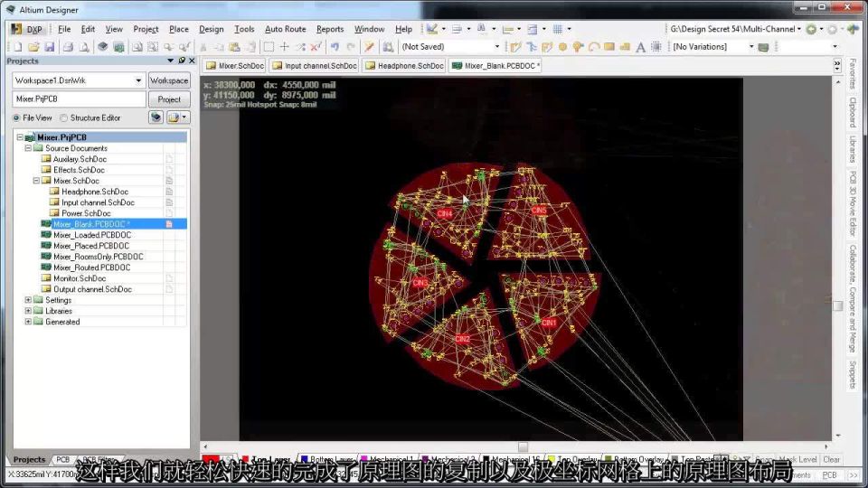The height and width of the screenshot is (488, 868).
Task: Click the zoom fit document icon
Action: 137,47
